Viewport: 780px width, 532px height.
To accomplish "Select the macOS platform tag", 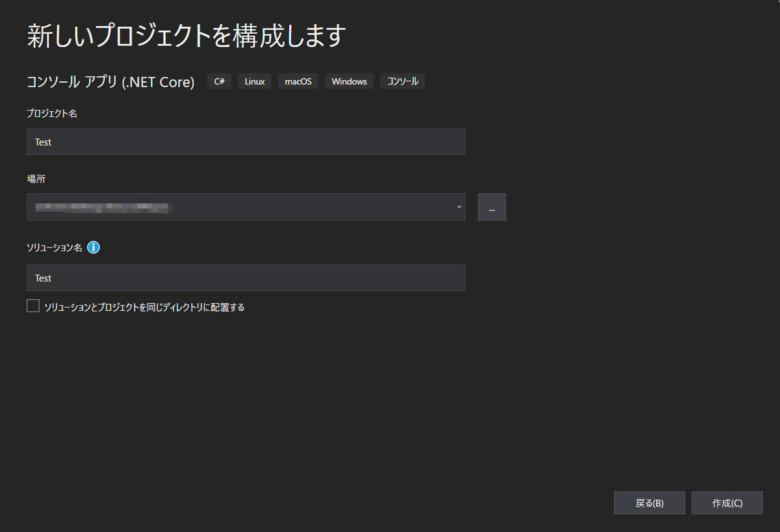I will click(x=298, y=81).
